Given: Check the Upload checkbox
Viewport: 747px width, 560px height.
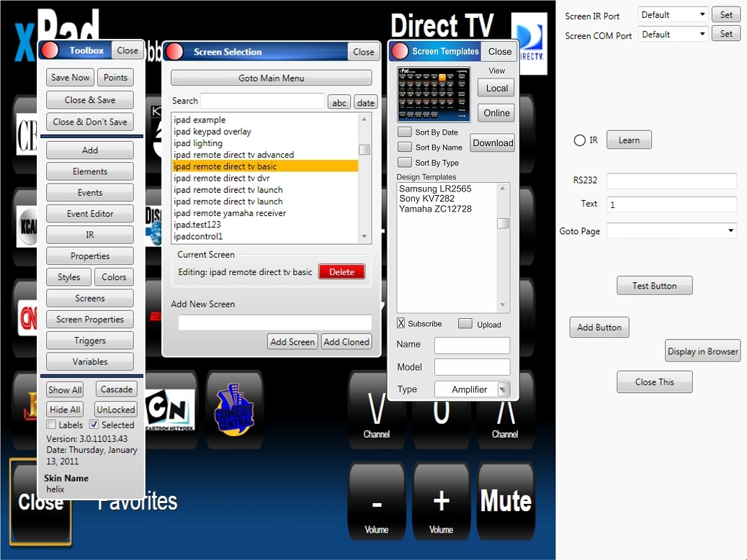Looking at the screenshot, I should [x=465, y=324].
